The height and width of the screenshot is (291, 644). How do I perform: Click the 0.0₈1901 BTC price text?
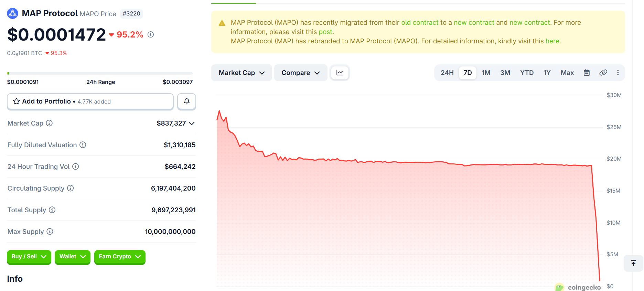pos(25,53)
